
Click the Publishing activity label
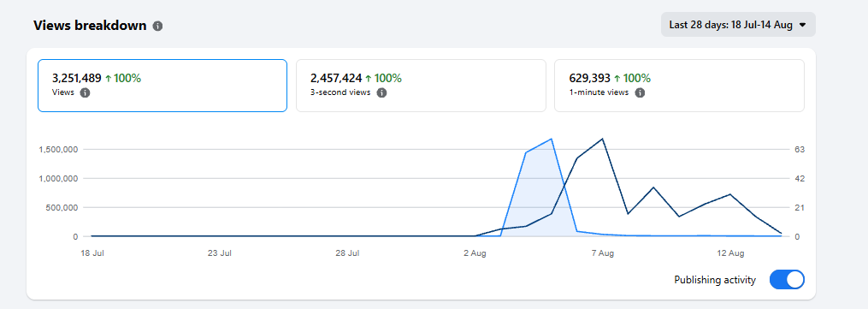[715, 280]
